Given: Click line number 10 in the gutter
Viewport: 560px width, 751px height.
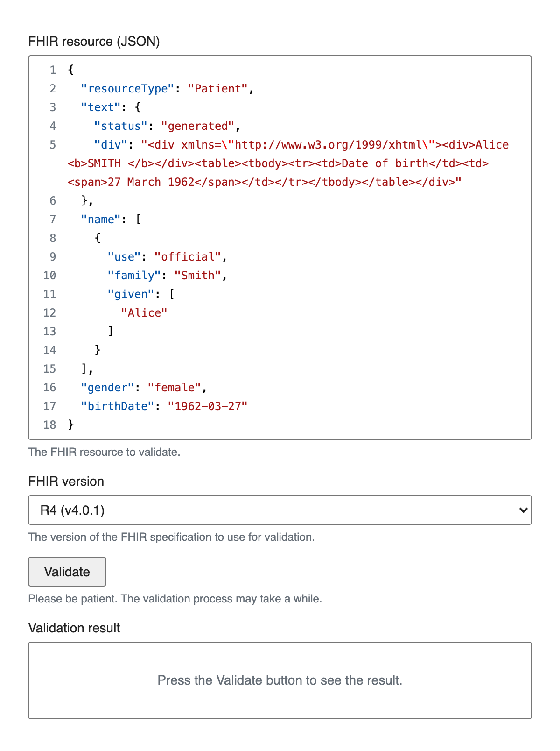Looking at the screenshot, I should tap(50, 276).
